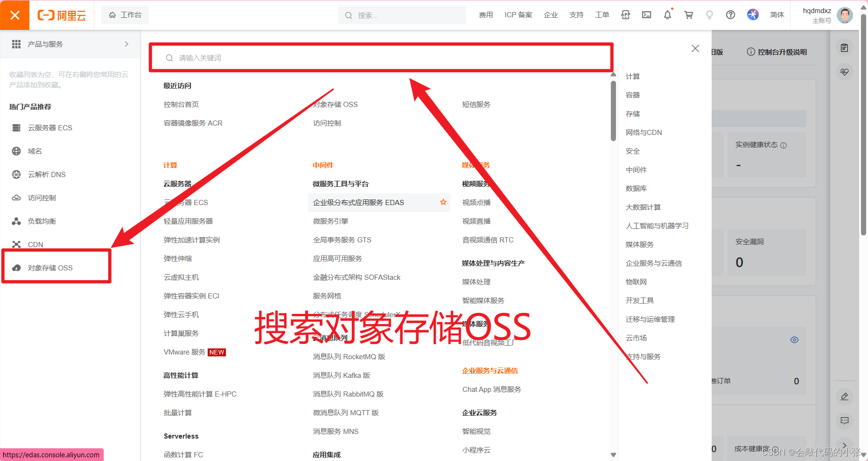This screenshot has height=461, width=868.
Task: Open the user avatar profile
Action: tap(845, 15)
